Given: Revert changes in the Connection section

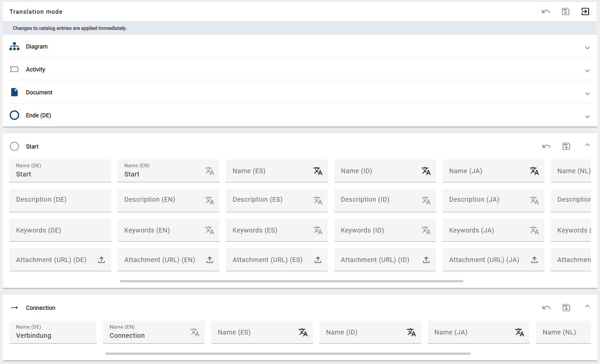Looking at the screenshot, I should 546,308.
